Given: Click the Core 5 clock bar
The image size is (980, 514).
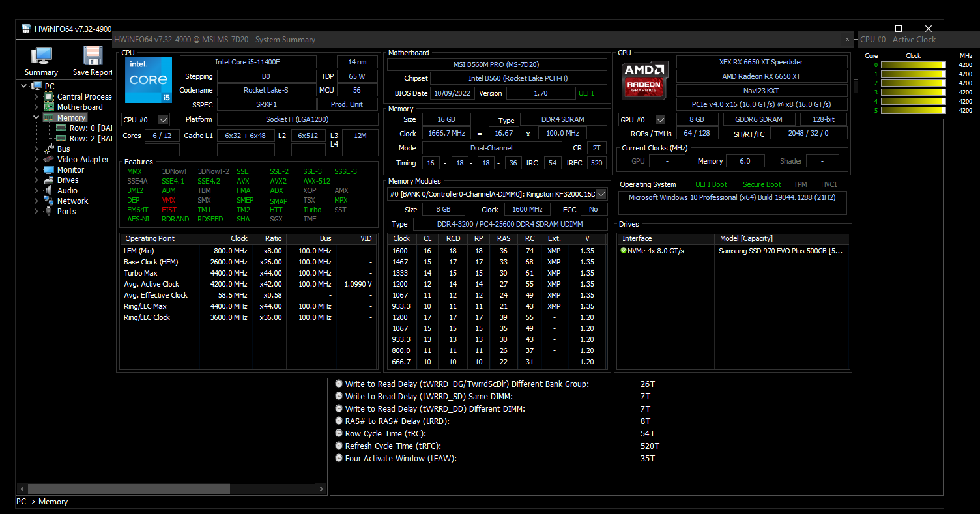Looking at the screenshot, I should point(913,111).
